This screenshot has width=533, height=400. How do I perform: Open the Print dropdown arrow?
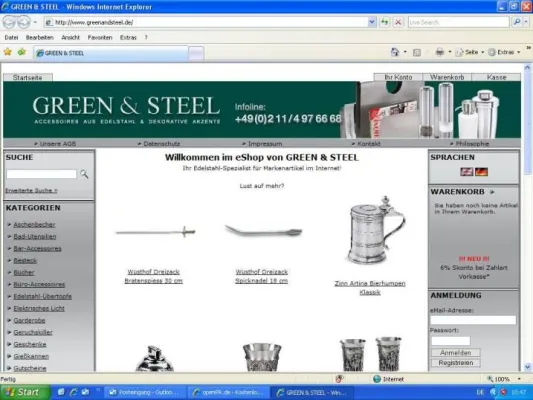[x=450, y=52]
